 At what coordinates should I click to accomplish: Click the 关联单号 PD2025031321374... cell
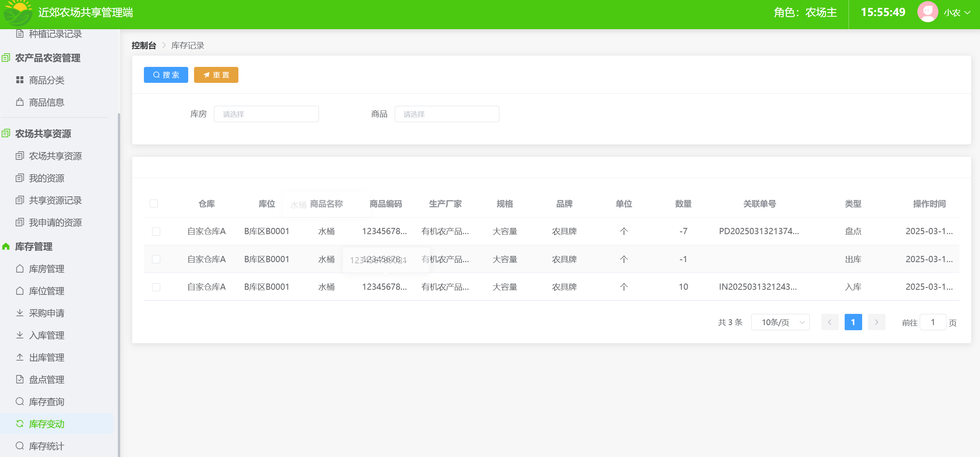point(759,231)
